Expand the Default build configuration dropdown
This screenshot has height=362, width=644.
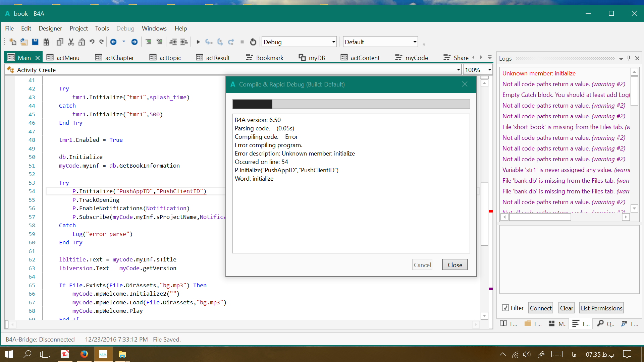pos(415,42)
